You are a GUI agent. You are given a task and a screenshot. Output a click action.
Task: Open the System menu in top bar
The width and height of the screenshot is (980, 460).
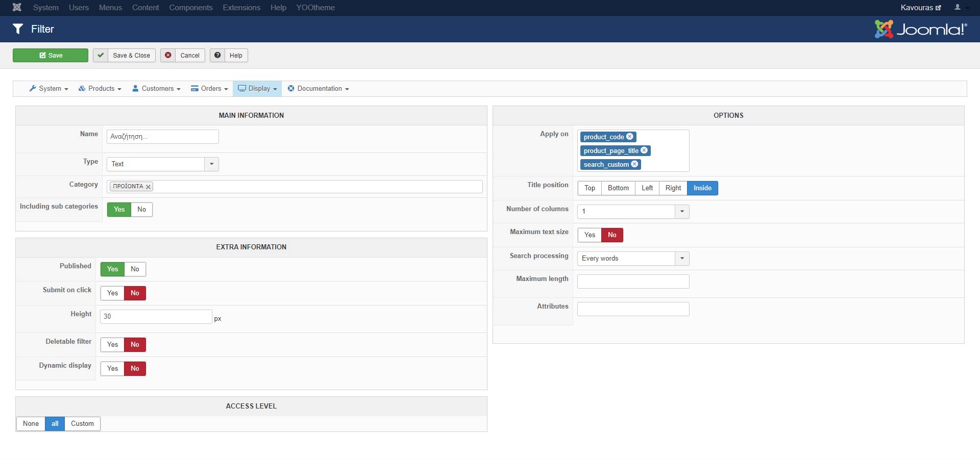[46, 8]
